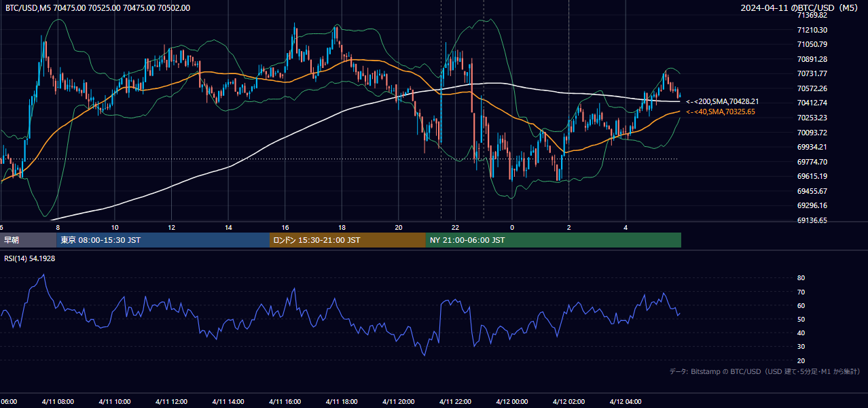
Task: Click the NY 21:00-06:00 JST session bar
Action: pyautogui.click(x=554, y=240)
